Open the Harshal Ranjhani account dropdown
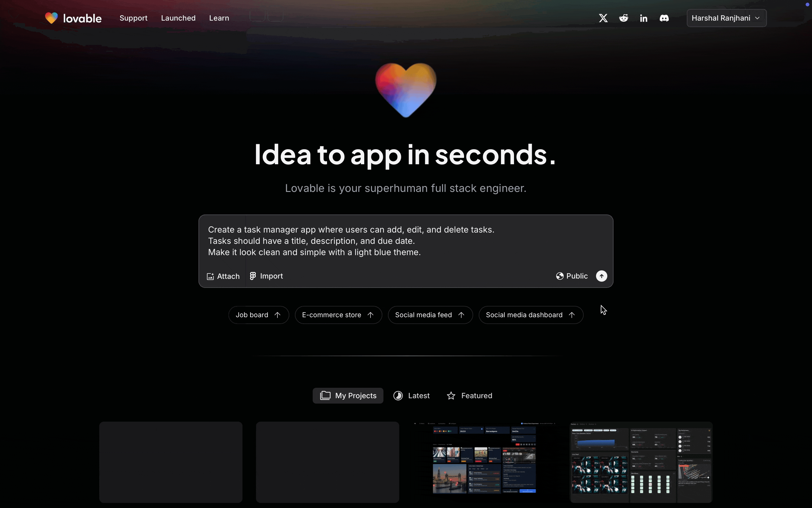Screen dimensions: 812x508 pyautogui.click(x=727, y=18)
